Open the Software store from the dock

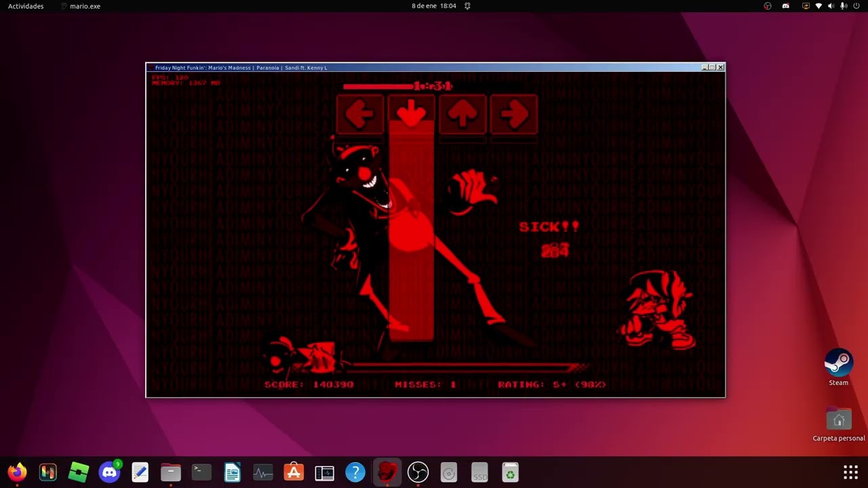pos(294,472)
